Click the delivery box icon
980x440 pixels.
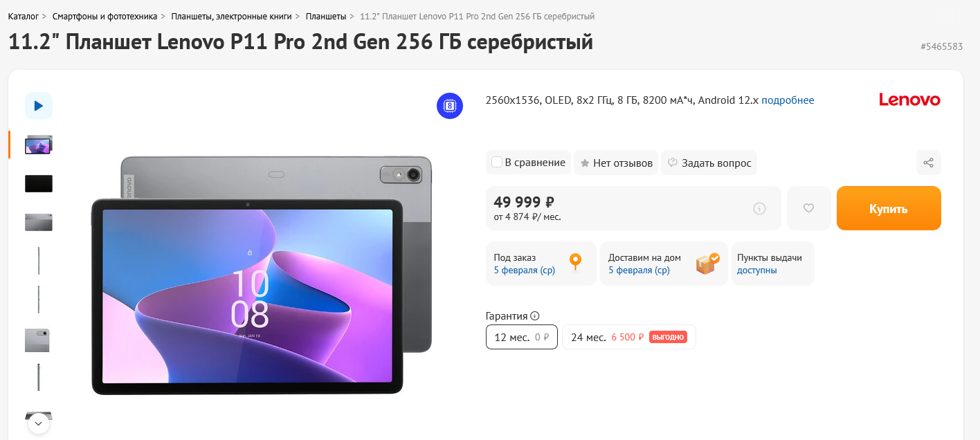[x=707, y=263]
